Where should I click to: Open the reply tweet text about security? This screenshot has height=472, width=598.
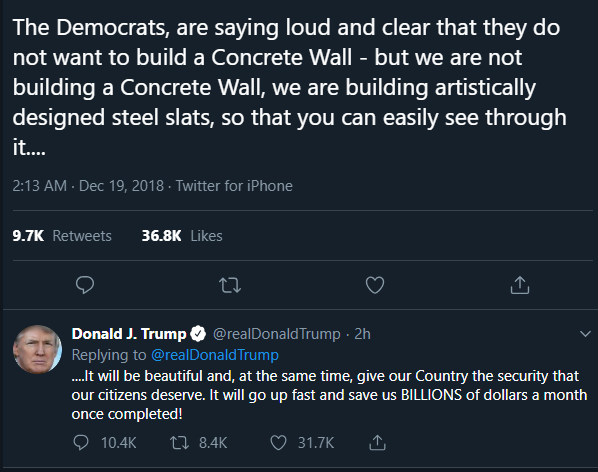[329, 395]
